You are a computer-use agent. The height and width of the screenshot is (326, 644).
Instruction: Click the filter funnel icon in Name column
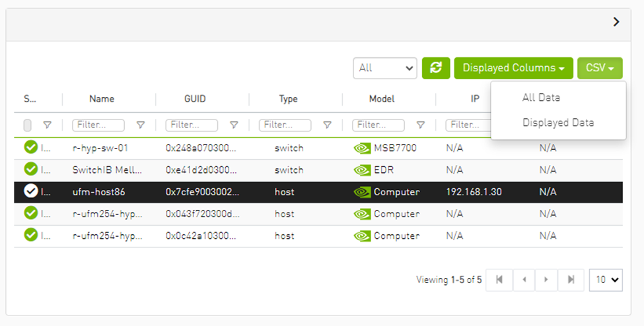[x=141, y=125]
